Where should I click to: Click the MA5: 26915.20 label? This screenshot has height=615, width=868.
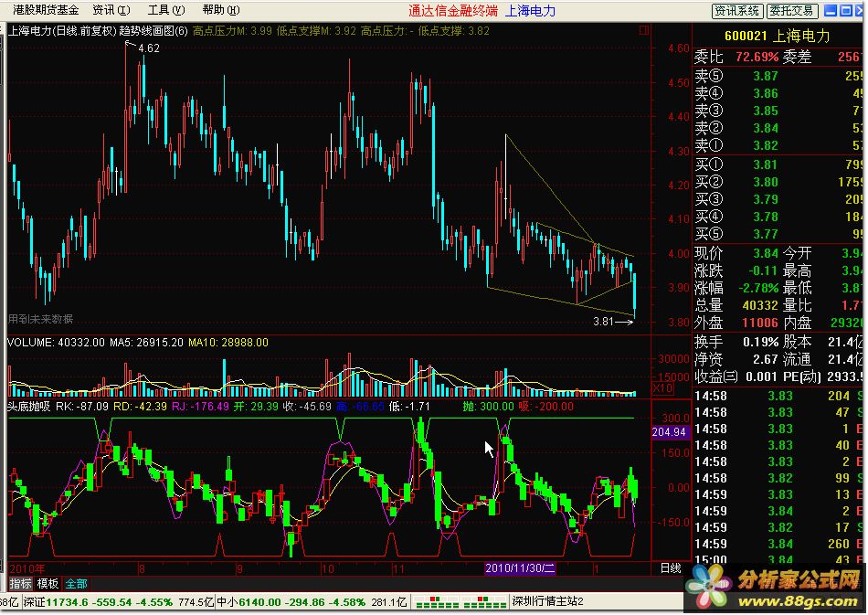[x=146, y=343]
